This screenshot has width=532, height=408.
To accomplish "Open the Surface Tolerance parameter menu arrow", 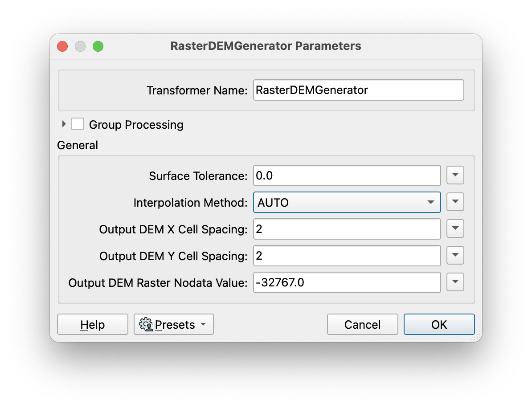I will coord(455,175).
